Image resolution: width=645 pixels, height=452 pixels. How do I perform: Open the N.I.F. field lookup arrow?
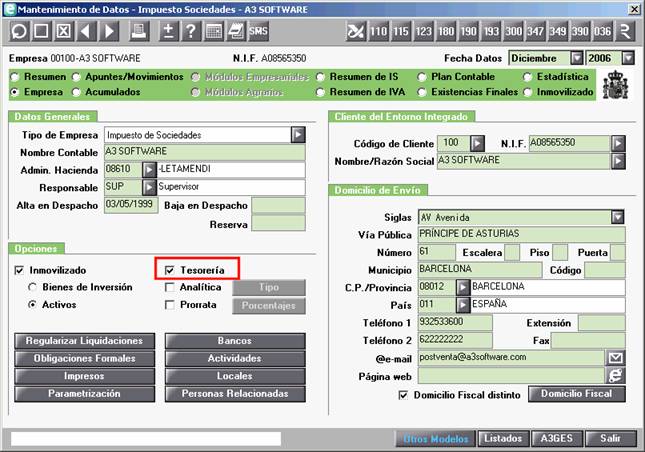pos(618,144)
